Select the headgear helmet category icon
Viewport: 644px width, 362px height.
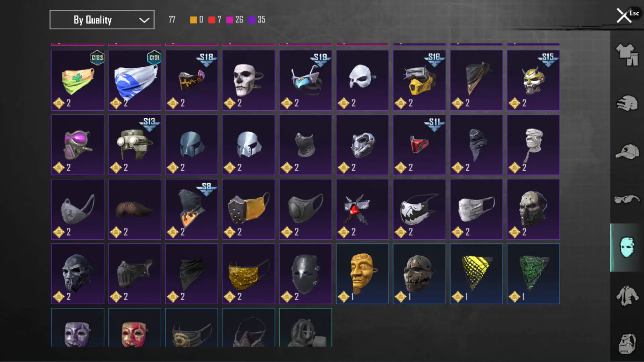(x=627, y=103)
